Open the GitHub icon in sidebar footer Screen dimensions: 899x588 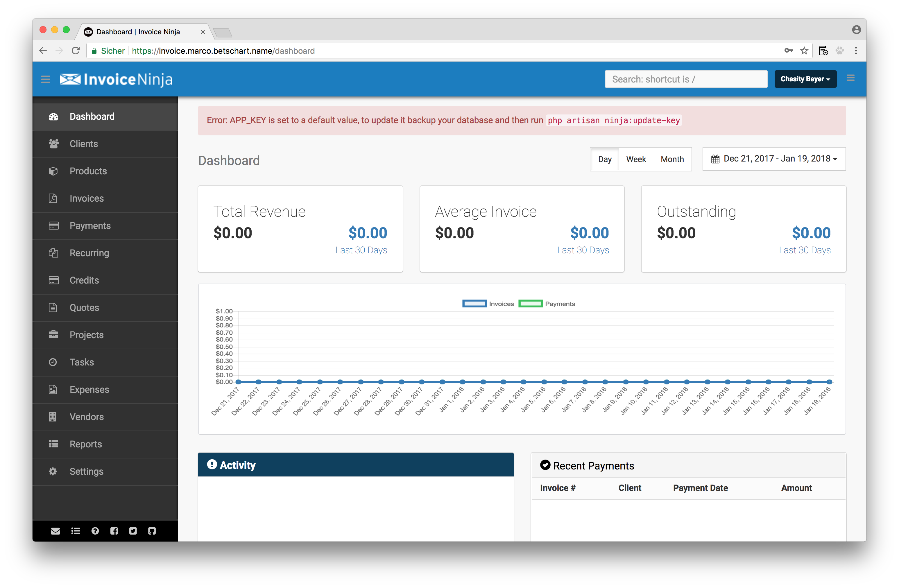tap(152, 531)
